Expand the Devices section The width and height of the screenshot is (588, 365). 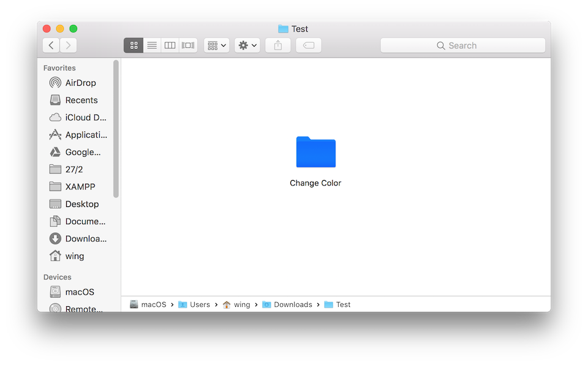pos(57,277)
